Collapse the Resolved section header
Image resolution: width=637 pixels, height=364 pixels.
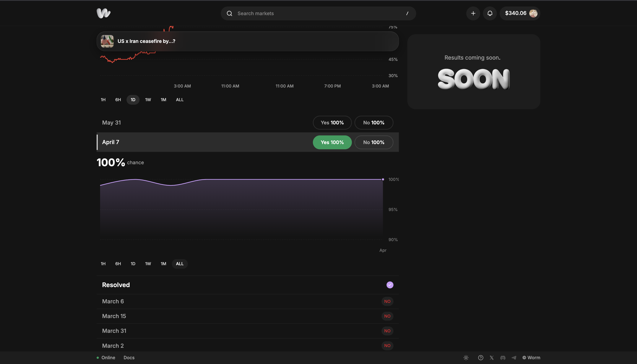click(247, 285)
